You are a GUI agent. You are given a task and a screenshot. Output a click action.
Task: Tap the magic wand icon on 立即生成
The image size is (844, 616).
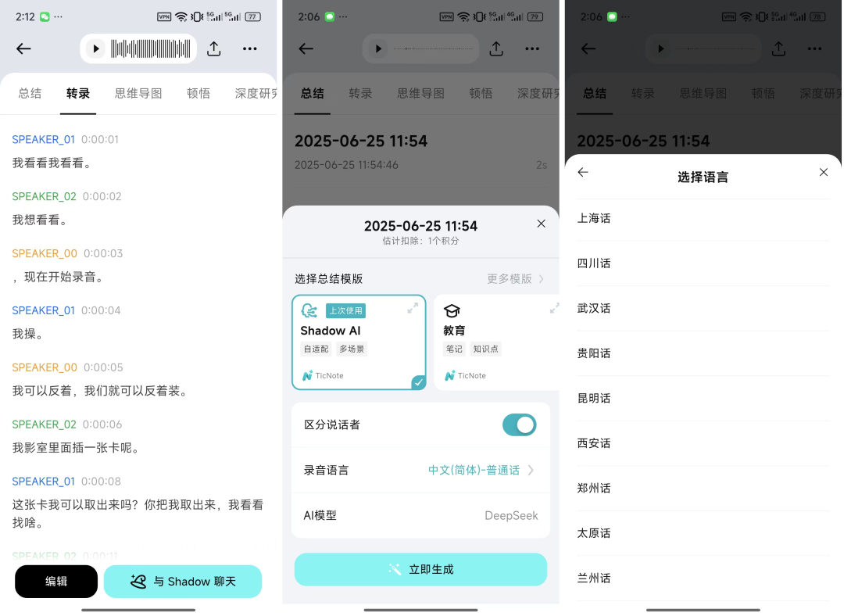pyautogui.click(x=395, y=570)
